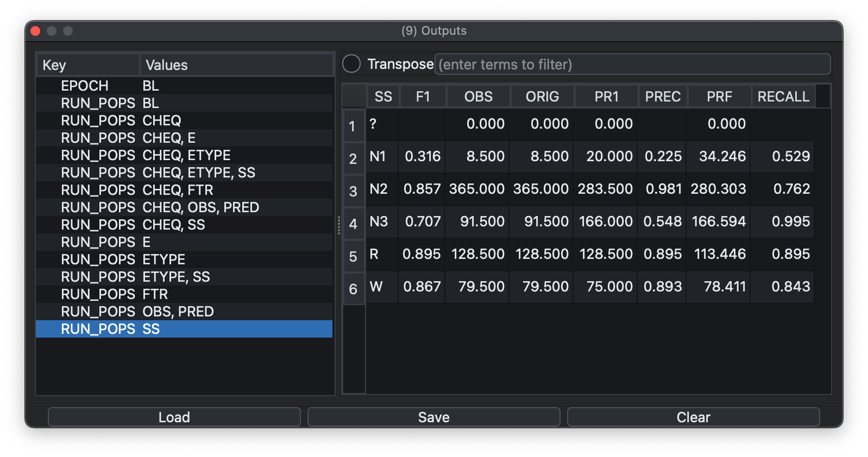The height and width of the screenshot is (457, 868).
Task: Click the Values column header
Action: pyautogui.click(x=236, y=65)
